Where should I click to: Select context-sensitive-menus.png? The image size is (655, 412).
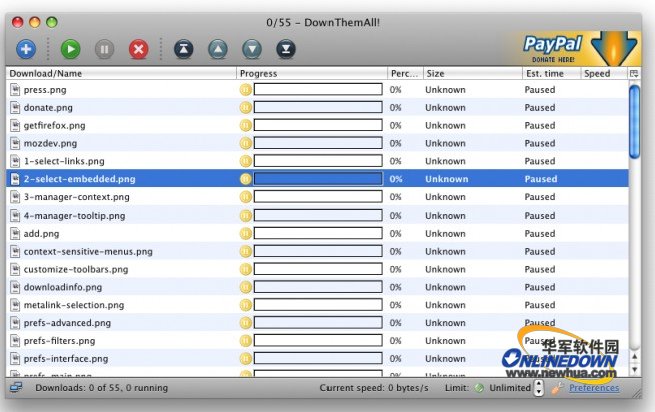pyautogui.click(x=317, y=252)
